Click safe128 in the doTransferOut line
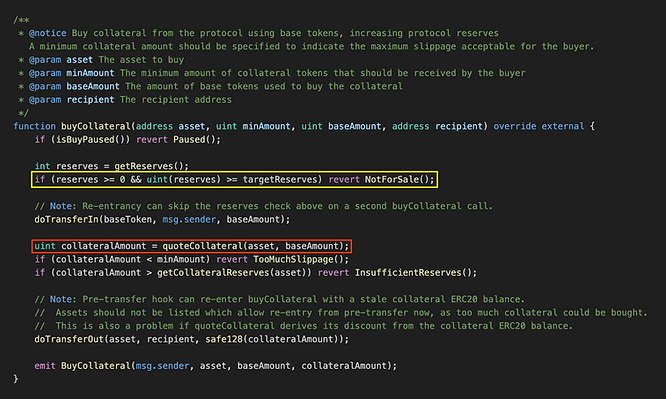The image size is (666, 399). [x=224, y=339]
